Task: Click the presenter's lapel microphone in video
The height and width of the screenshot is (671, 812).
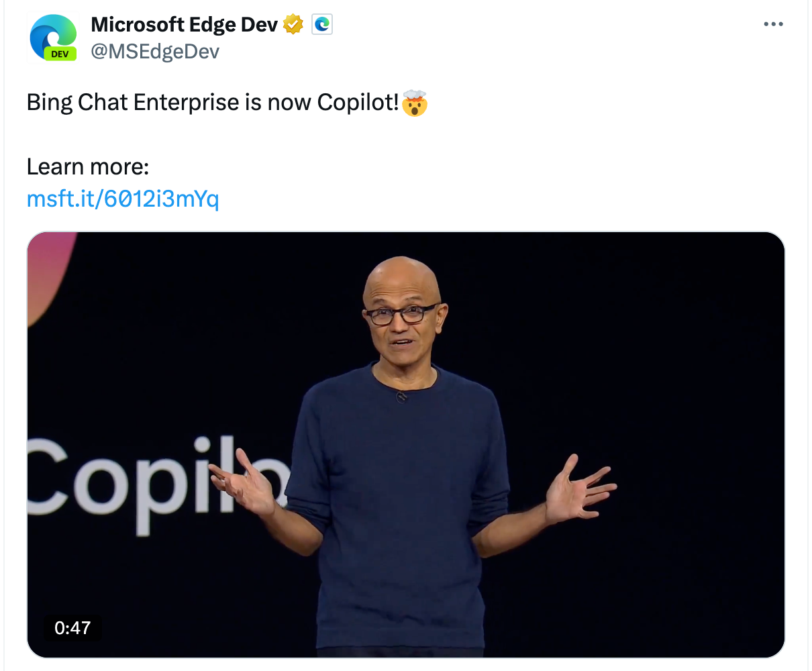Action: pos(401,396)
